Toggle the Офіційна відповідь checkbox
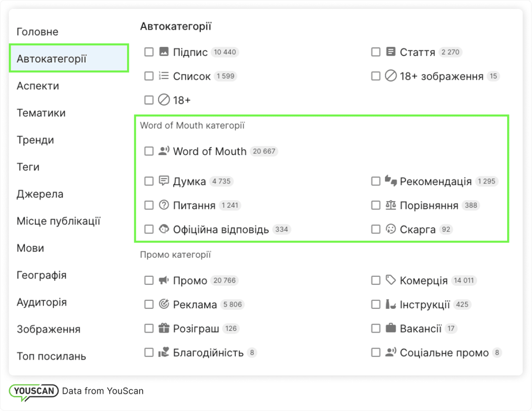The height and width of the screenshot is (411, 532). [x=149, y=229]
